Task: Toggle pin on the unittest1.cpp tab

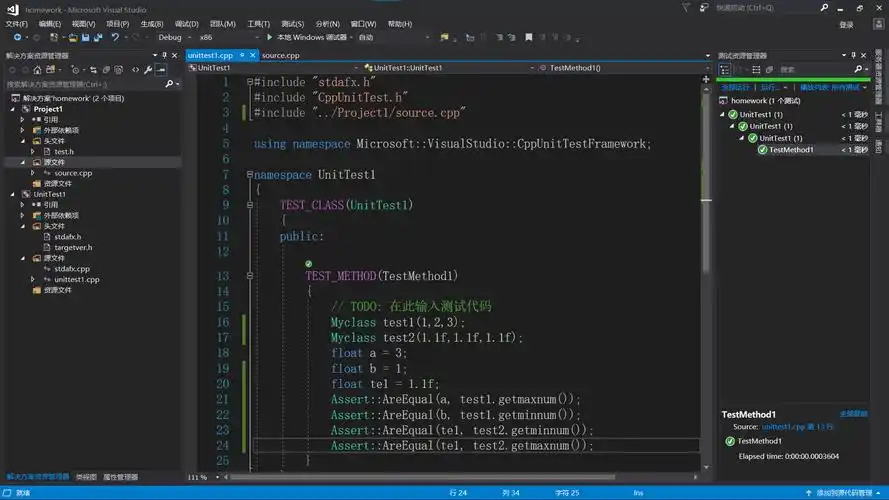Action: 241,55
